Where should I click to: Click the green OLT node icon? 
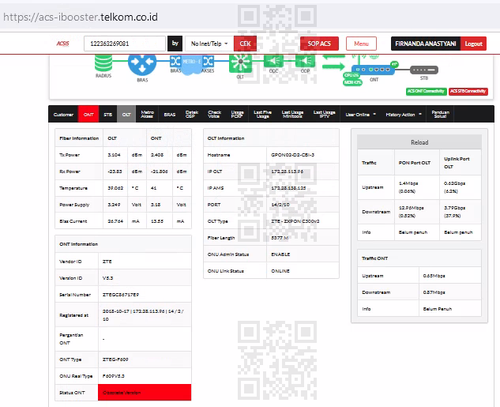pos(240,63)
